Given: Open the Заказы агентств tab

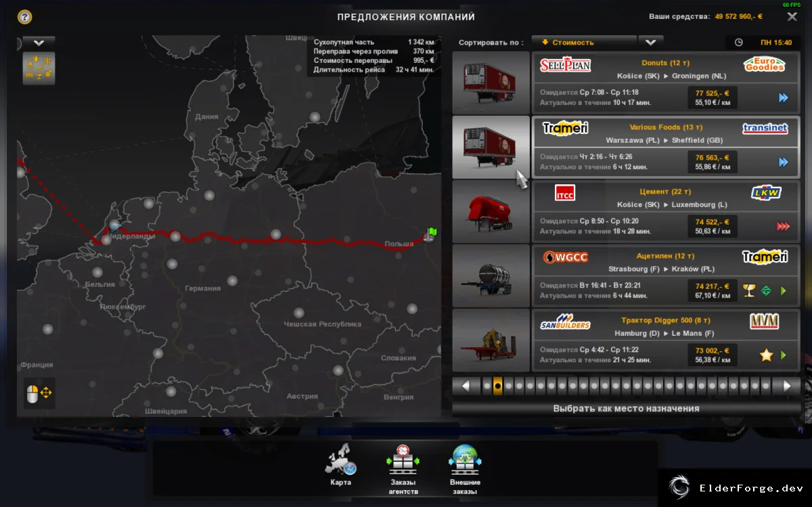Looking at the screenshot, I should point(404,470).
